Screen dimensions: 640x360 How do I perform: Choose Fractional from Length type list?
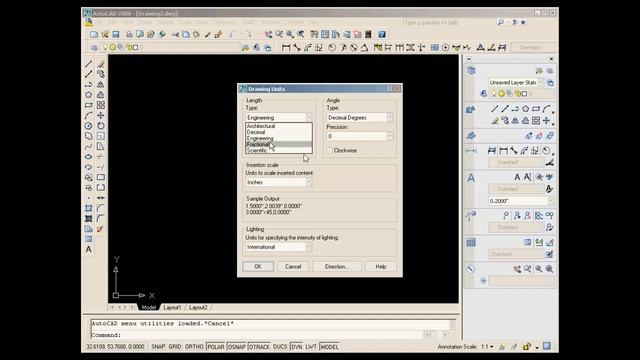click(278, 144)
